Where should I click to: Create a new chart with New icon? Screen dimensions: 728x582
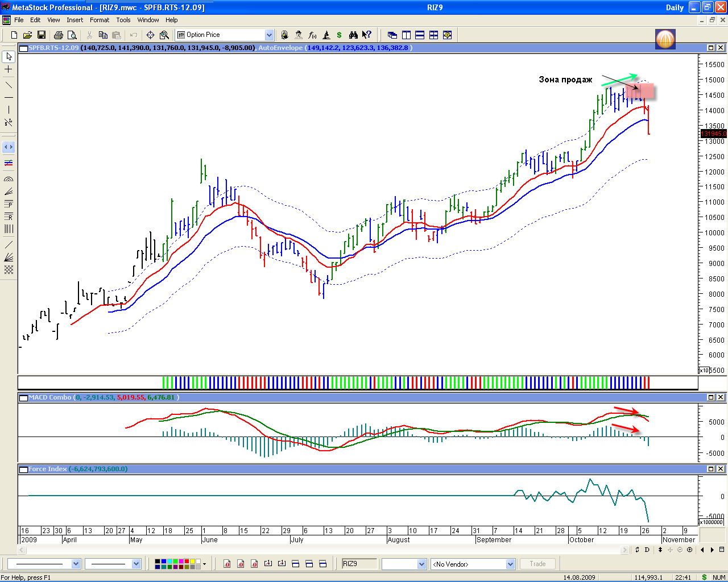point(14,35)
